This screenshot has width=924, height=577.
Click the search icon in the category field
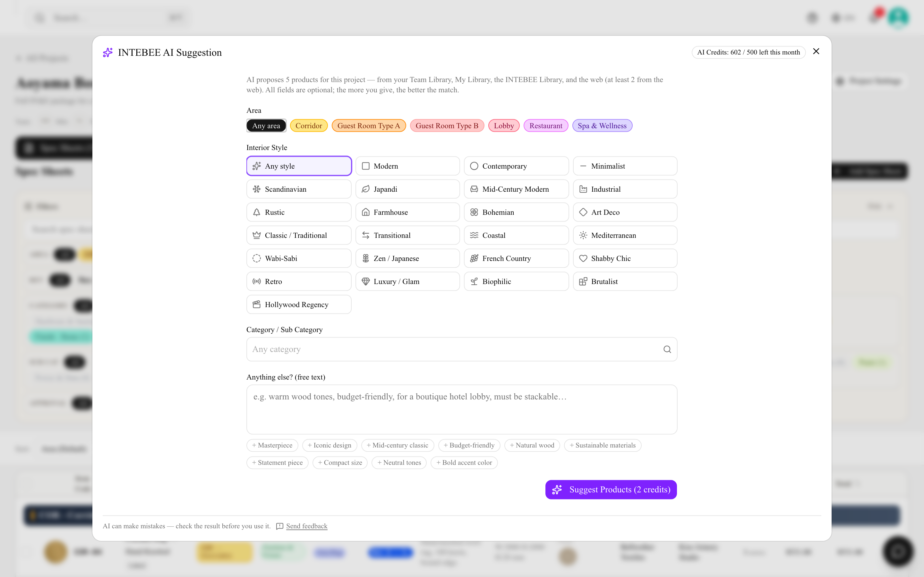pos(667,349)
